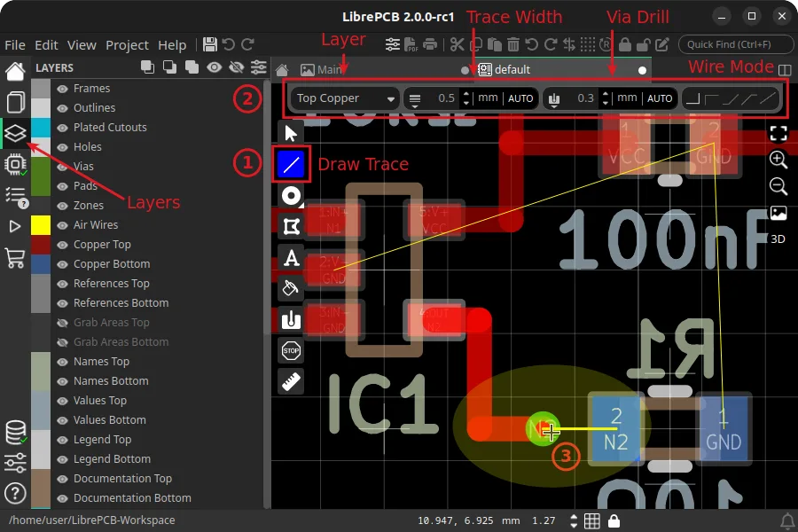Image resolution: width=798 pixels, height=532 pixels.
Task: Open the Place Devices chip panel
Action: click(x=15, y=164)
